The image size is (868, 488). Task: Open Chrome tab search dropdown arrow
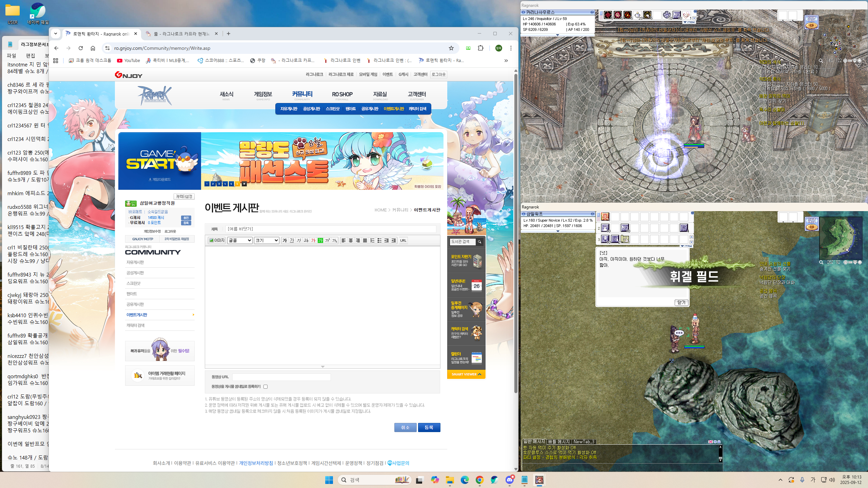click(x=56, y=34)
